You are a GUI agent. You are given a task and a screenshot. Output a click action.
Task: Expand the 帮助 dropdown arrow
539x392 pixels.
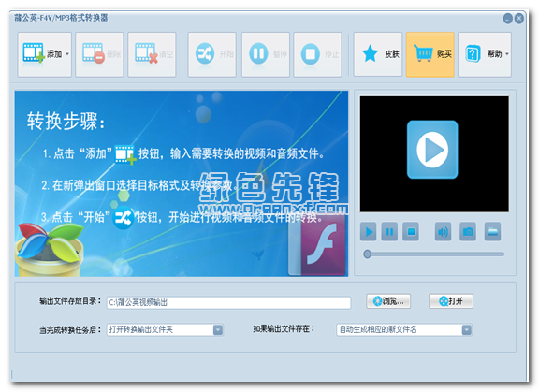coord(507,54)
